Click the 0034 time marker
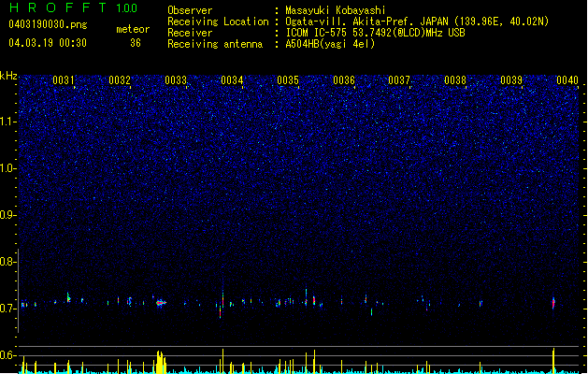 (232, 80)
